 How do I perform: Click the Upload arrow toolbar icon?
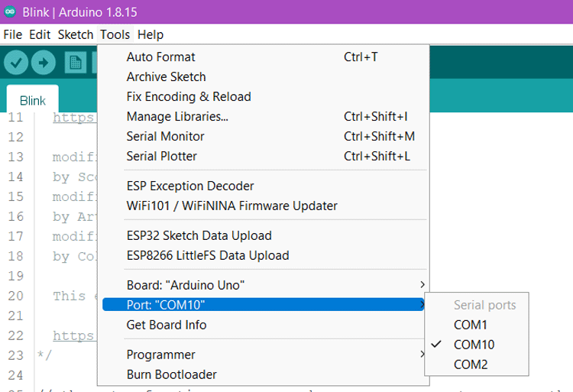point(44,63)
